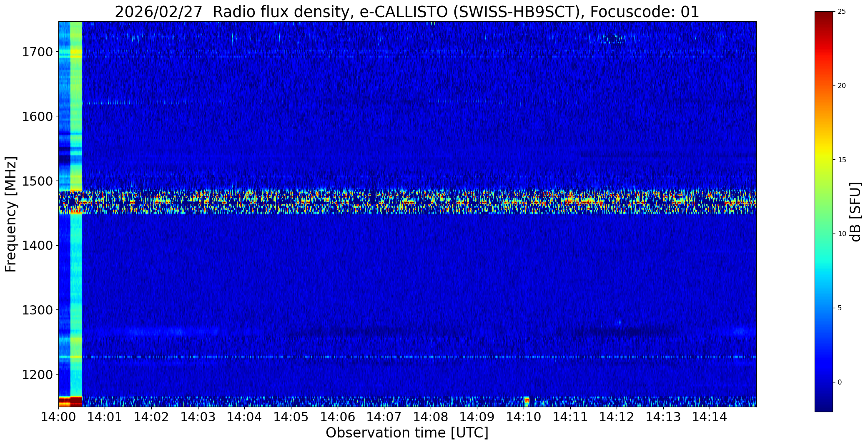Select the 1300 frequency tick label

click(x=38, y=310)
